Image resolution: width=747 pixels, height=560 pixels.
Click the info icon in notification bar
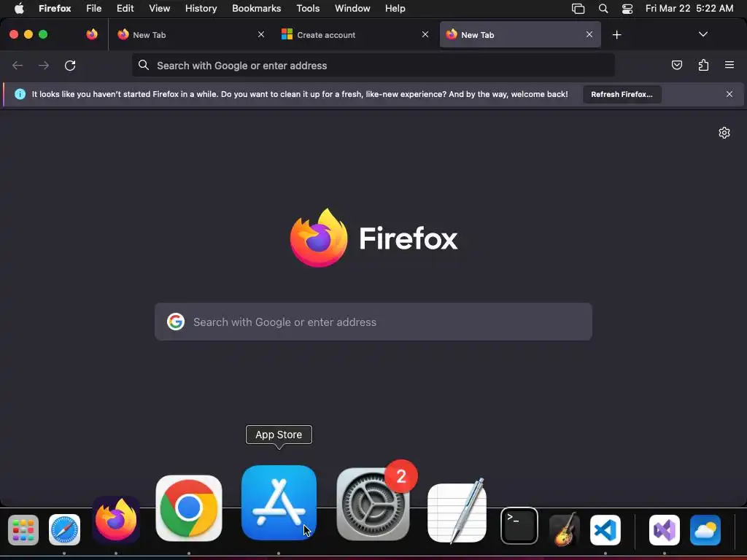(x=20, y=94)
